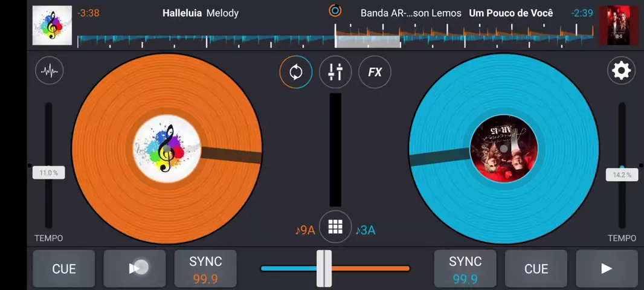The height and width of the screenshot is (290, 644).
Task: Open the FX effects panel
Action: [x=375, y=72]
